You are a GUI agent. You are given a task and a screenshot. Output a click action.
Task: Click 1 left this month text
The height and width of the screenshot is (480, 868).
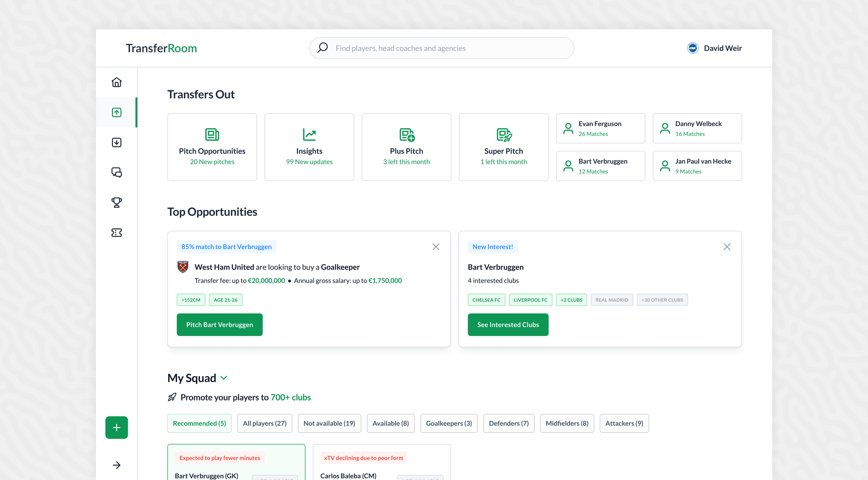click(504, 162)
